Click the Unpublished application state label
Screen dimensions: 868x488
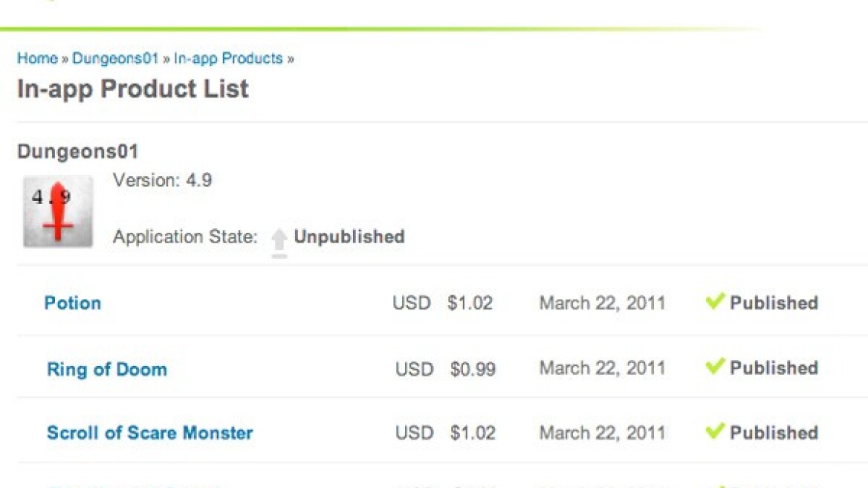[349, 237]
